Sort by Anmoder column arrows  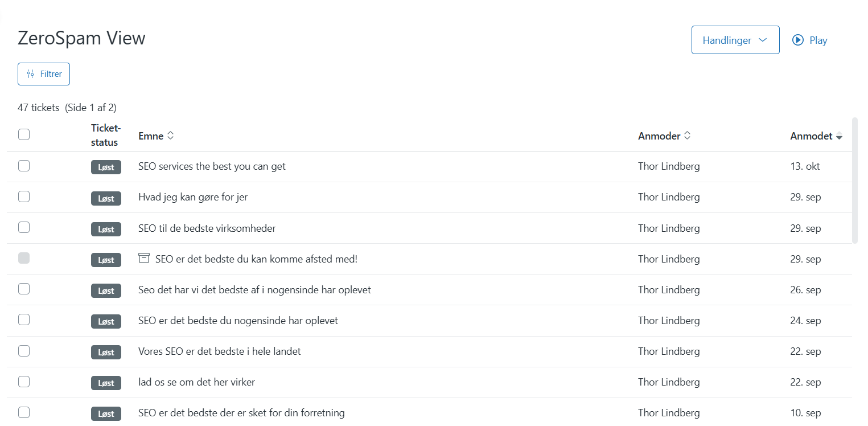click(x=687, y=136)
